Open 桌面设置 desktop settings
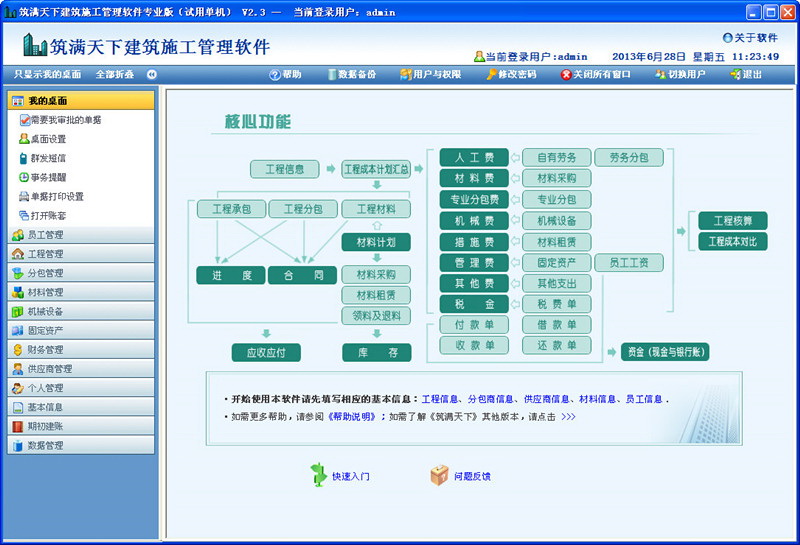 [42, 139]
